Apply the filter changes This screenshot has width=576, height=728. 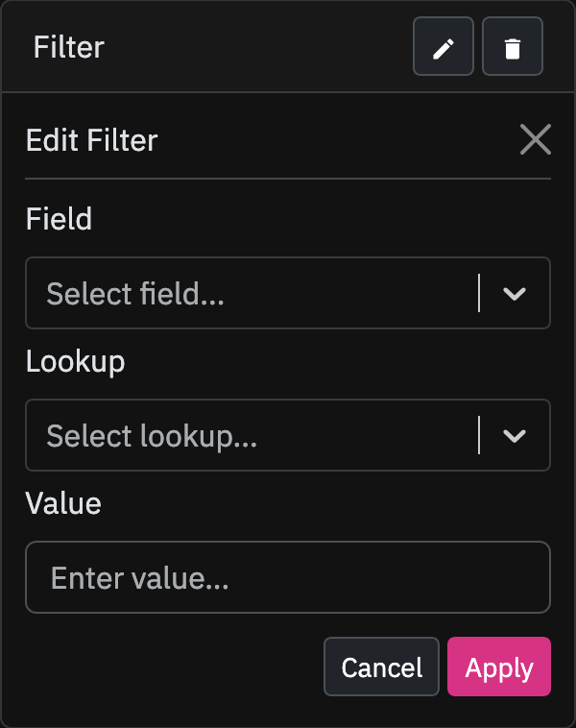499,667
